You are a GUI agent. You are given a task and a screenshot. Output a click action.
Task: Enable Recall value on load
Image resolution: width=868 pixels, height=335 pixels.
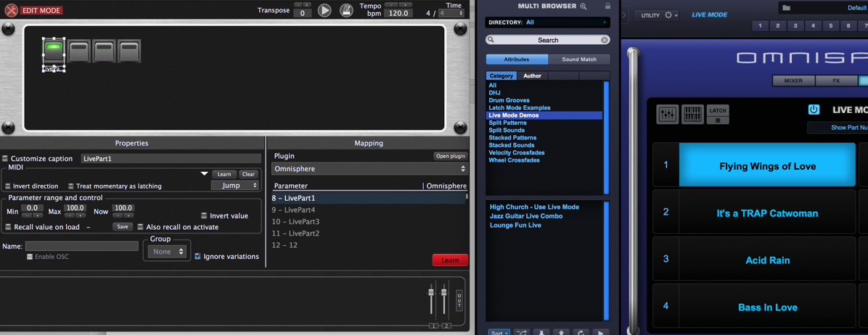[x=8, y=227]
